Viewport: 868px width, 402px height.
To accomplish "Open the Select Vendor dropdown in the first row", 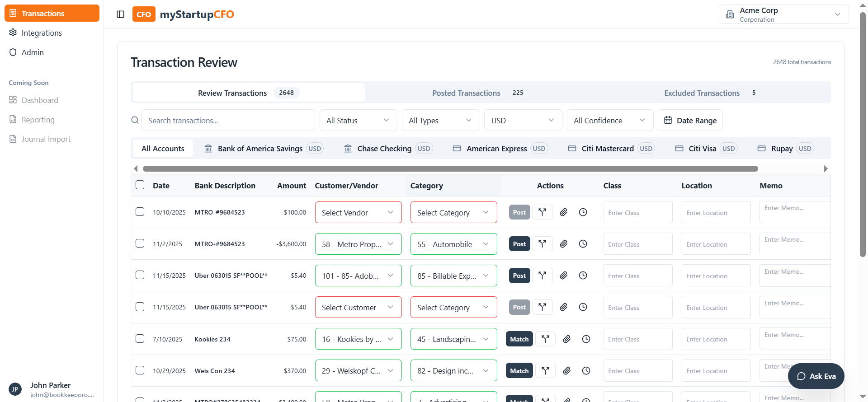I will (358, 213).
